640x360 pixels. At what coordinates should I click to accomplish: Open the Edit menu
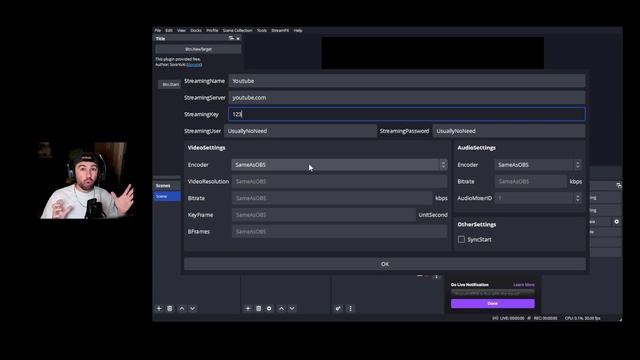tap(169, 30)
